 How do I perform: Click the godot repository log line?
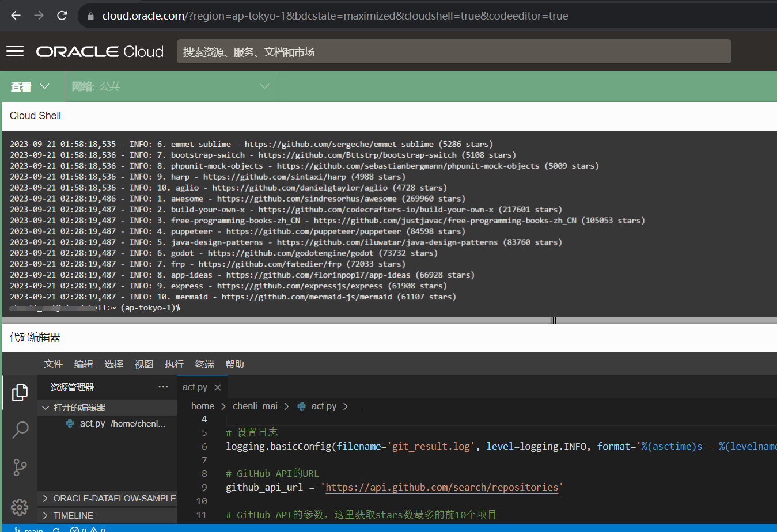(223, 253)
